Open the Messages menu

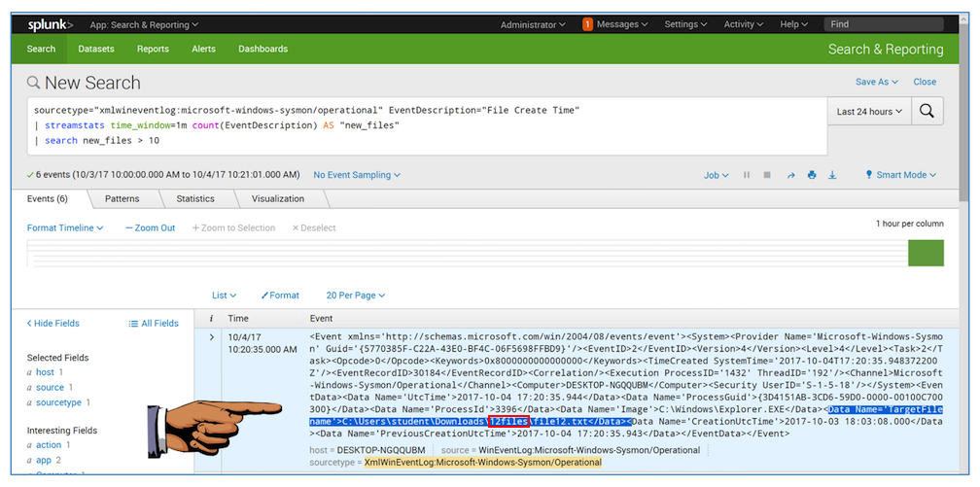622,24
